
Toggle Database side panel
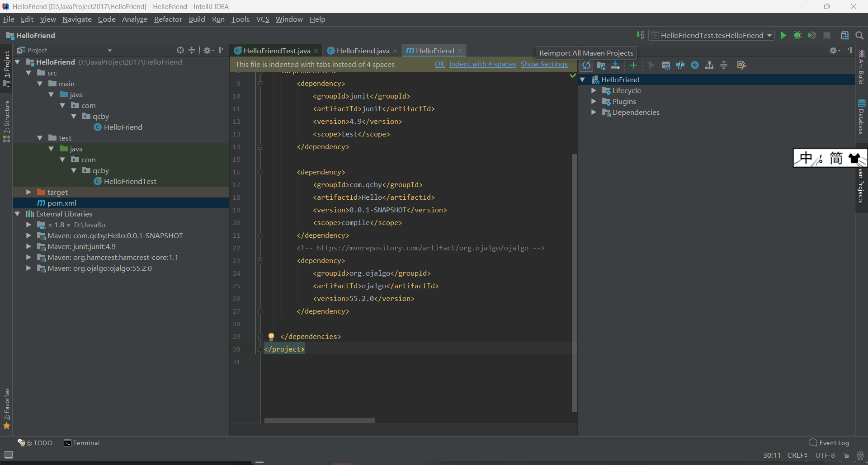pos(862,117)
